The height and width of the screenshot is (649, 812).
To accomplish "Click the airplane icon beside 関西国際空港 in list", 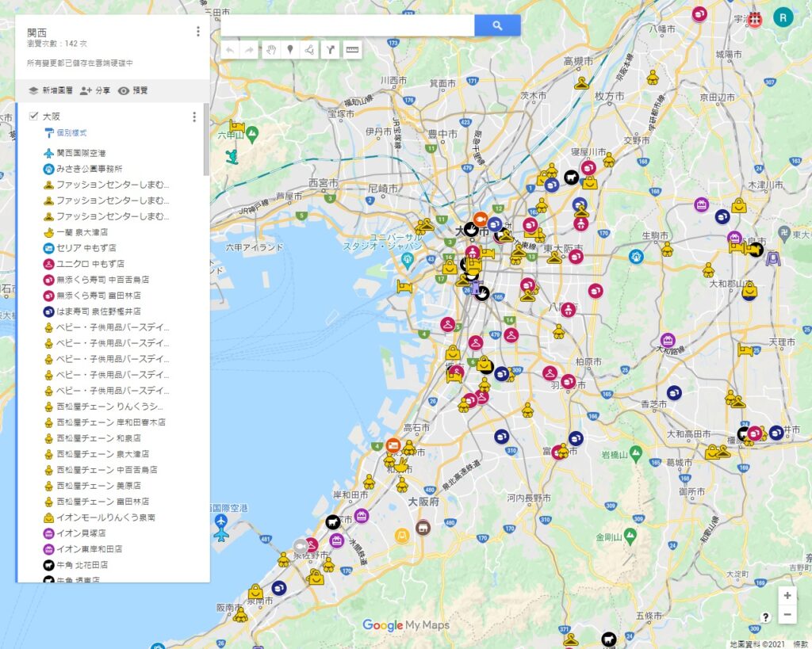I will 48,153.
